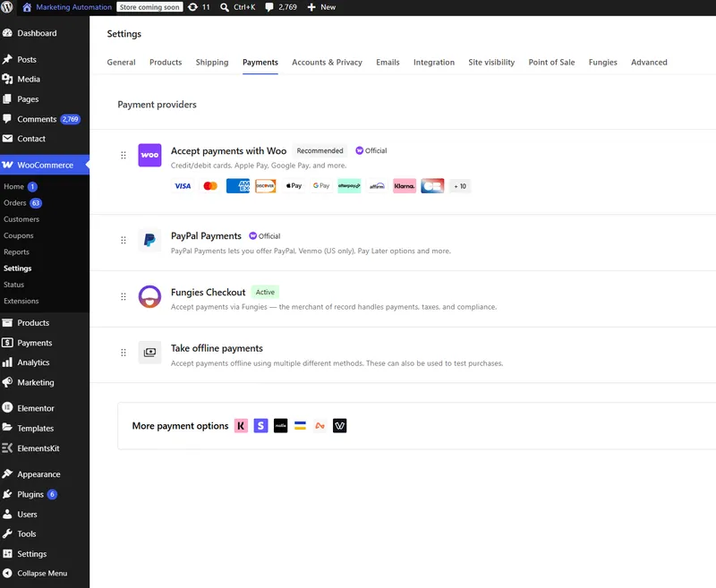Click the updates icon showing 11
Image resolution: width=716 pixels, height=588 pixels.
193,7
